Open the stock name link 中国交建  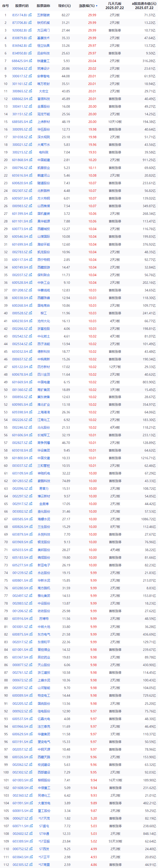pyautogui.click(x=43, y=458)
